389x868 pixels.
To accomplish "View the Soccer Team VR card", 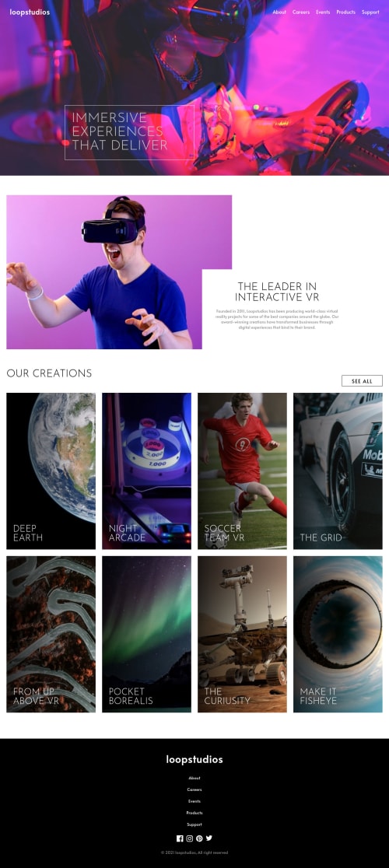I will click(x=243, y=471).
